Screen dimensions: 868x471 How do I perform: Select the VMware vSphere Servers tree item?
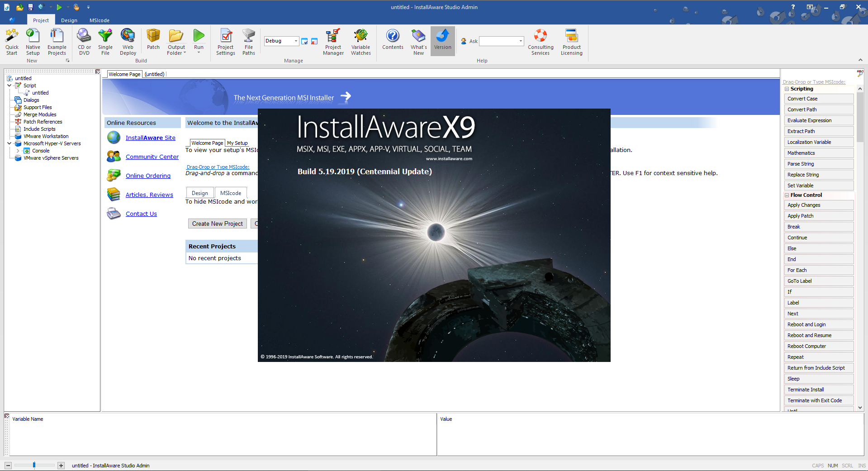51,158
